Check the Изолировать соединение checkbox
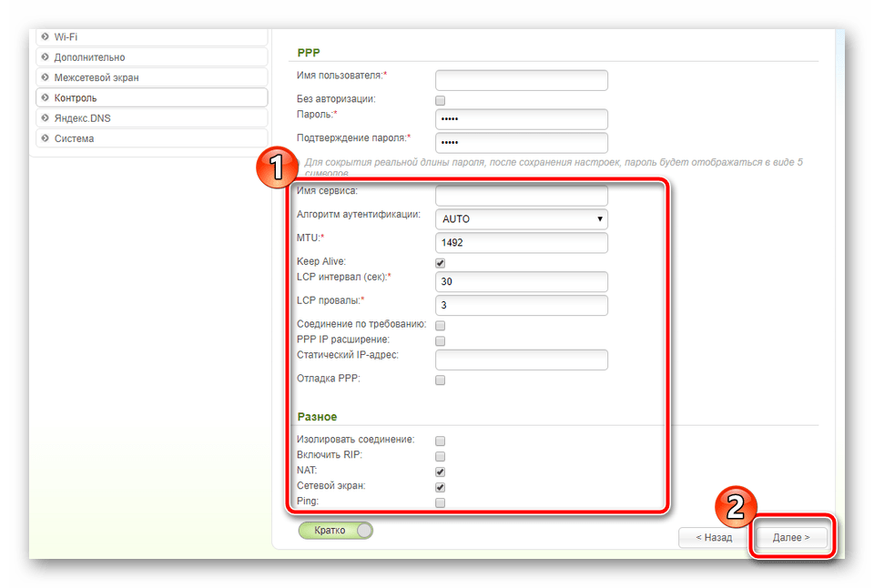The width and height of the screenshot is (874, 588). 441,441
